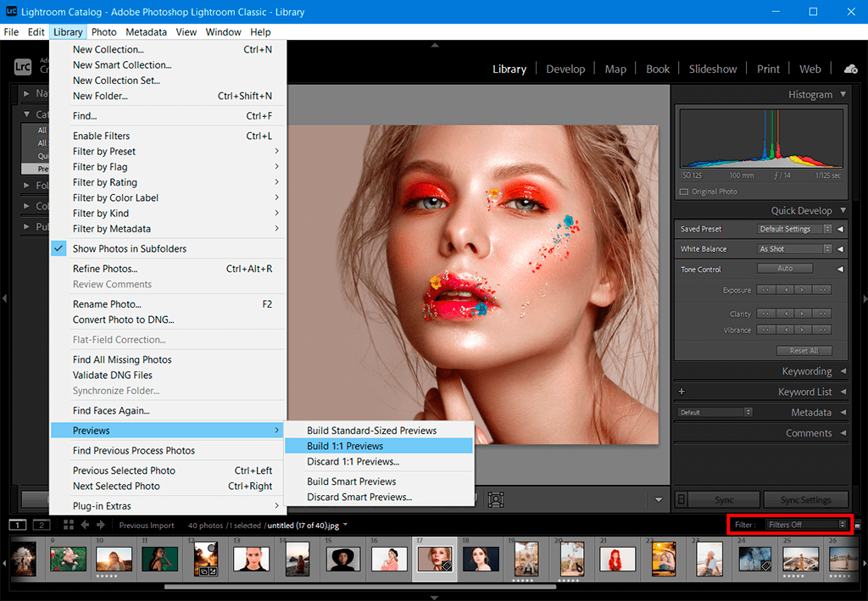Click badge icon on filmstrip thumbnail 24
Screen dimensions: 868x601
[765, 565]
